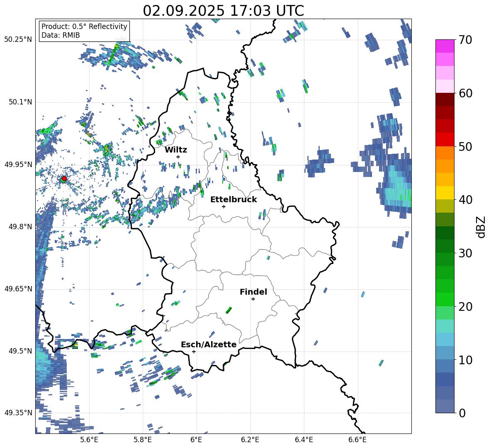Click the cross marker below Esch/Alzette
This screenshot has height=448, width=491.
click(194, 351)
